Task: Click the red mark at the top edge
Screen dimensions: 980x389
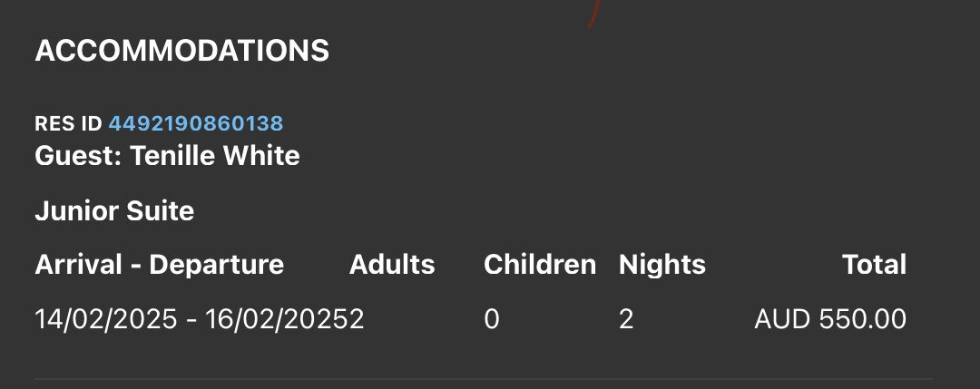Action: (593, 13)
